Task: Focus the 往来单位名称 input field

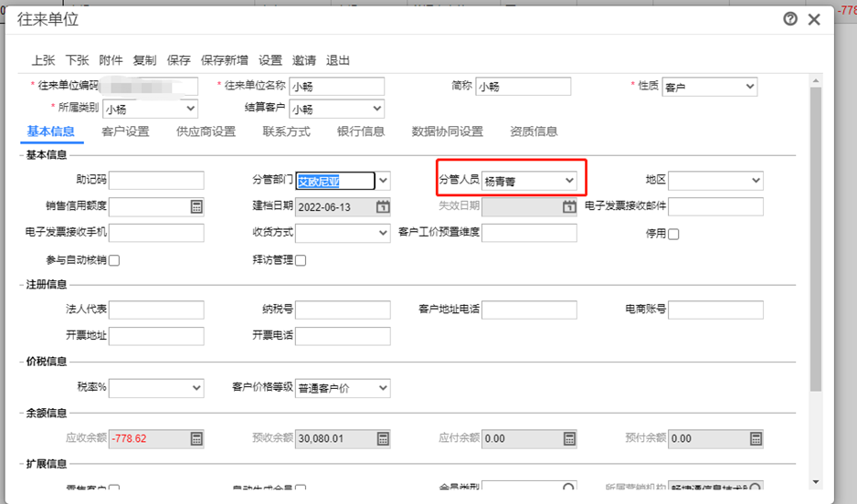Action: [x=336, y=86]
